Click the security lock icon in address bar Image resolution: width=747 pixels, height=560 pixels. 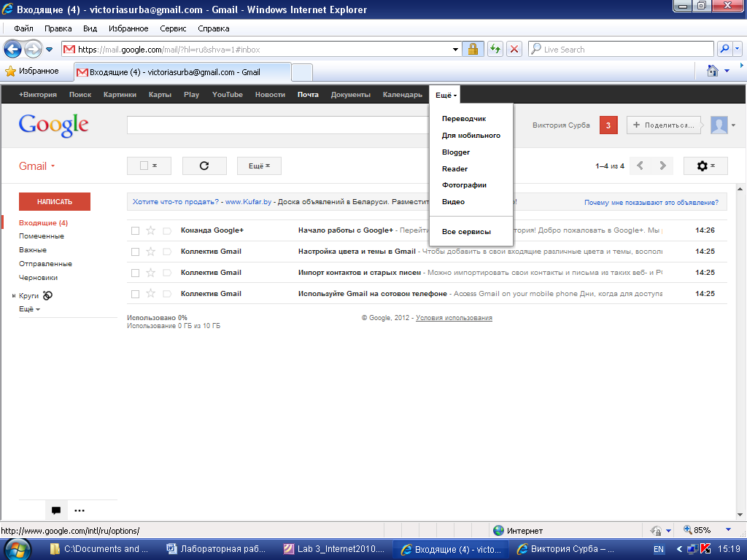coord(473,49)
